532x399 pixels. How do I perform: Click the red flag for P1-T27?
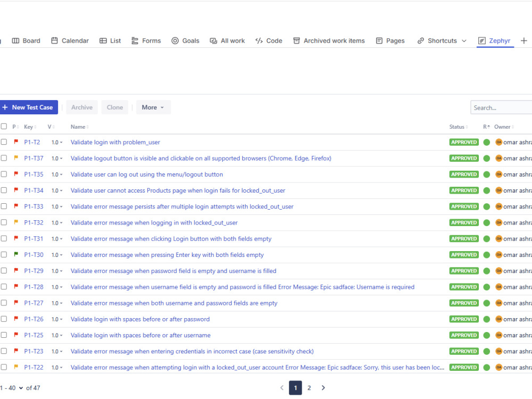(16, 302)
